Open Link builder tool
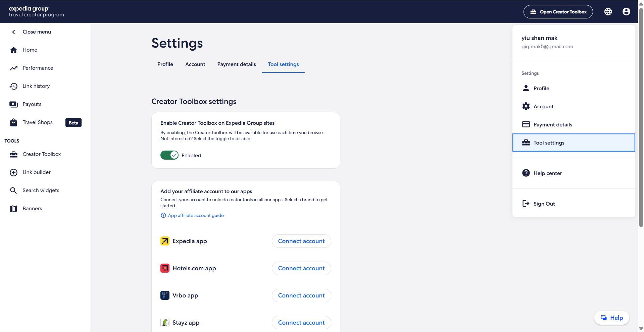The height and width of the screenshot is (332, 644). (37, 172)
